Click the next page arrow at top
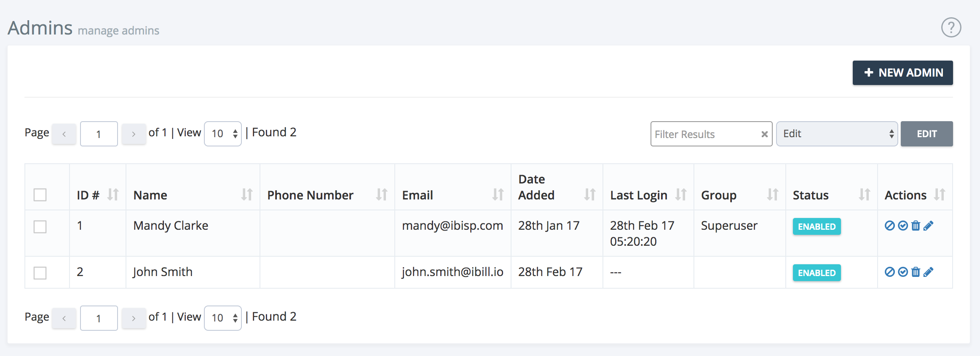The image size is (980, 356). coord(134,133)
